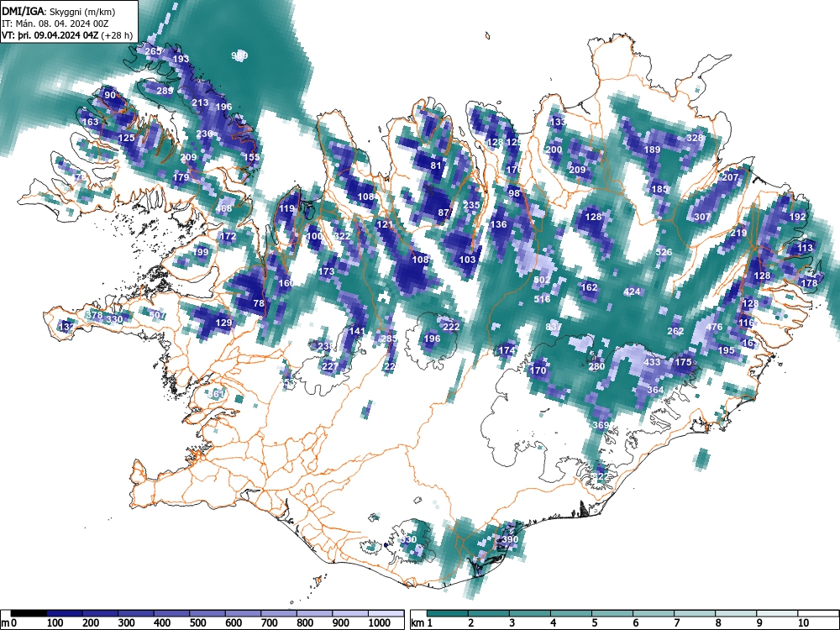Click the visibility value 307
840x630 pixels.
point(701,217)
